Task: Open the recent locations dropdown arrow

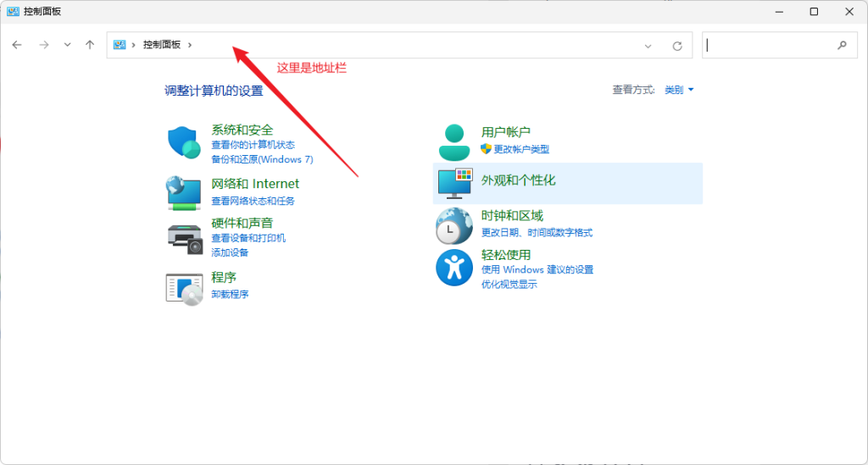Action: click(x=67, y=45)
